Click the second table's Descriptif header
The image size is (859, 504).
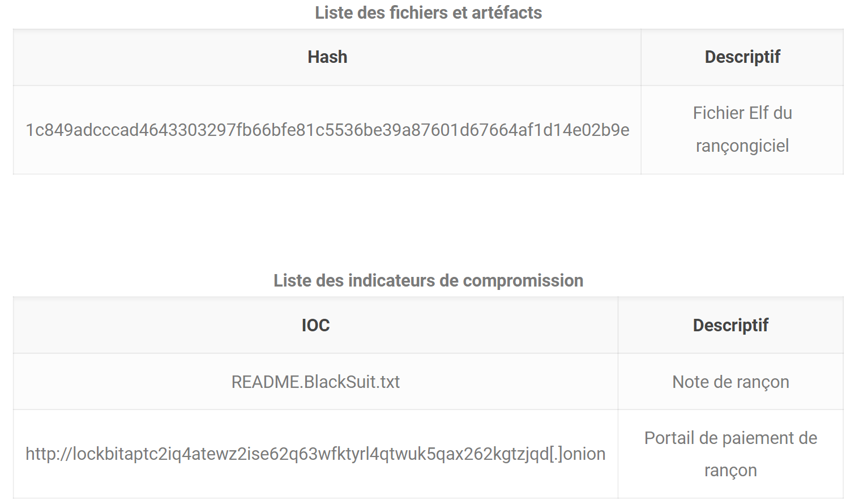coord(730,325)
